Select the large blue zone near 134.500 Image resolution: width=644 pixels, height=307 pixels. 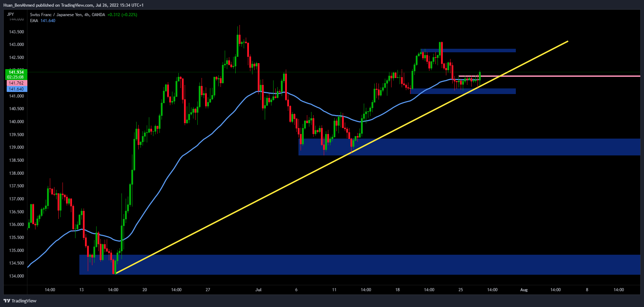pos(360,265)
